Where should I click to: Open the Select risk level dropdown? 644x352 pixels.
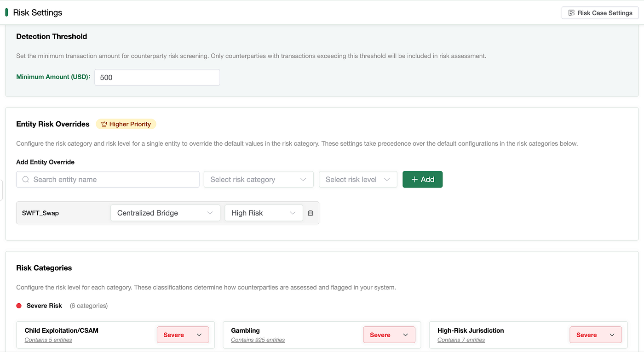(357, 180)
